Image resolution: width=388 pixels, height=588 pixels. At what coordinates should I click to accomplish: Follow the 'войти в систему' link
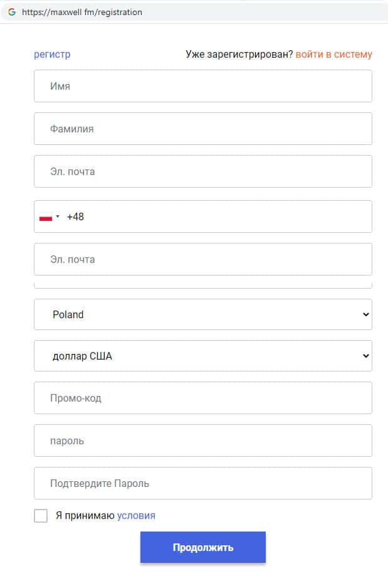pyautogui.click(x=333, y=55)
